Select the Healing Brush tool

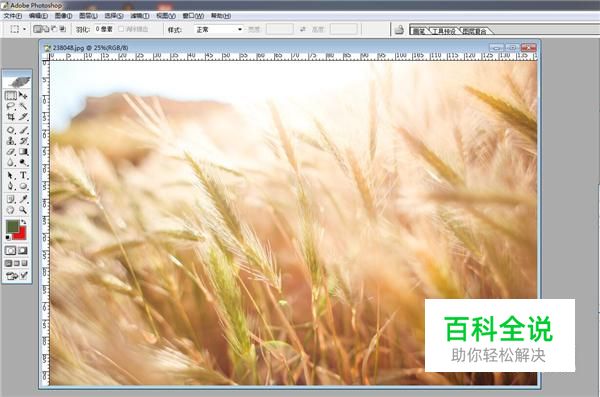[10, 130]
